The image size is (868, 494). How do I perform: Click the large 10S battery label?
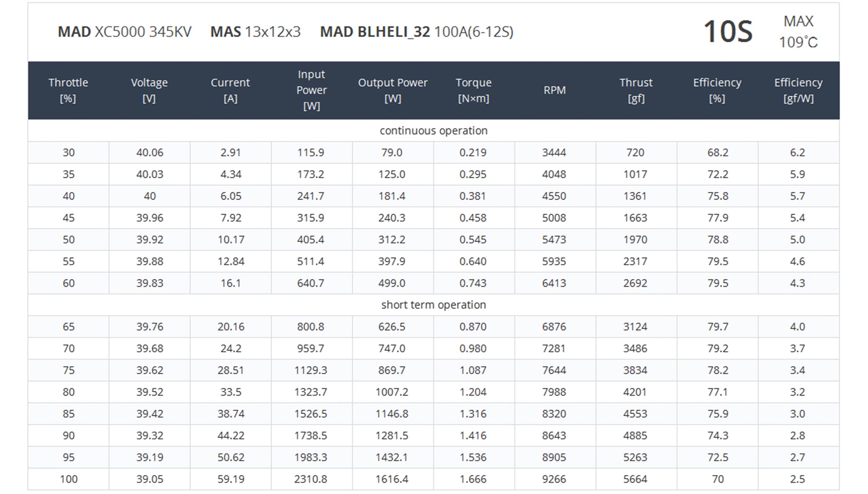[728, 32]
